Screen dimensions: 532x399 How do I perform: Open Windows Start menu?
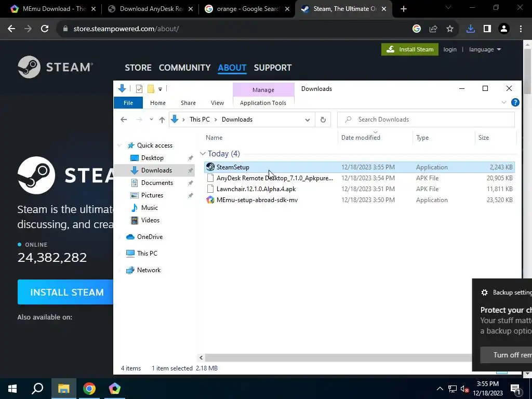(12, 389)
